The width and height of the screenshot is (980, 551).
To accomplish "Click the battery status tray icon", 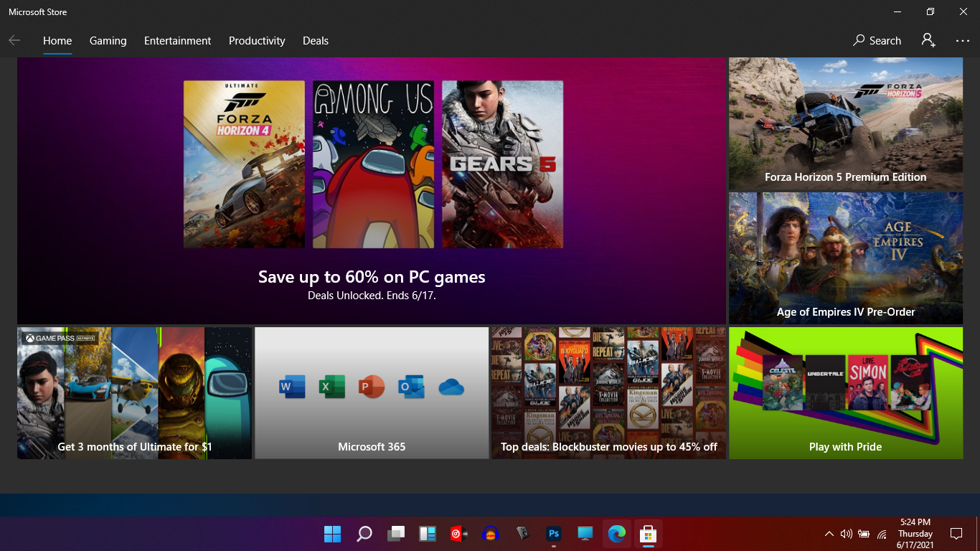I will (864, 534).
